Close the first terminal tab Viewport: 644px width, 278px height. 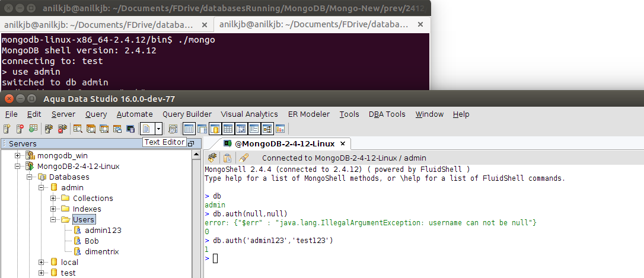point(205,25)
